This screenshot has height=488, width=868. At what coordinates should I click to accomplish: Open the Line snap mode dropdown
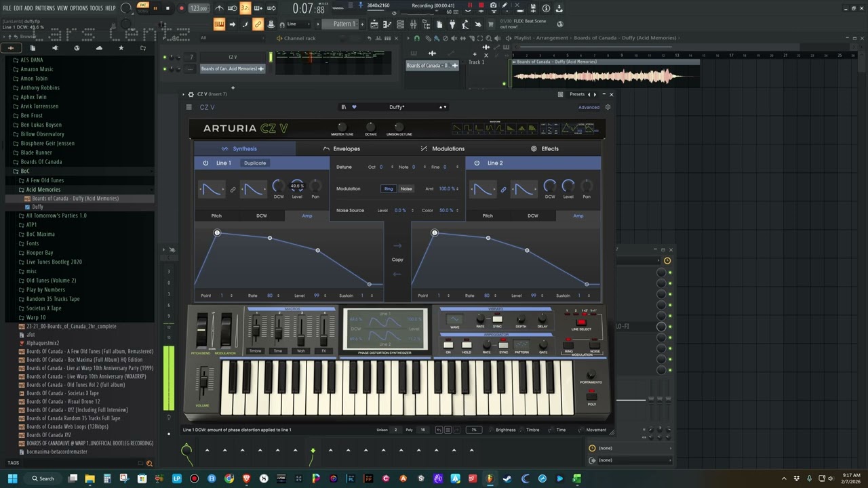(x=298, y=24)
